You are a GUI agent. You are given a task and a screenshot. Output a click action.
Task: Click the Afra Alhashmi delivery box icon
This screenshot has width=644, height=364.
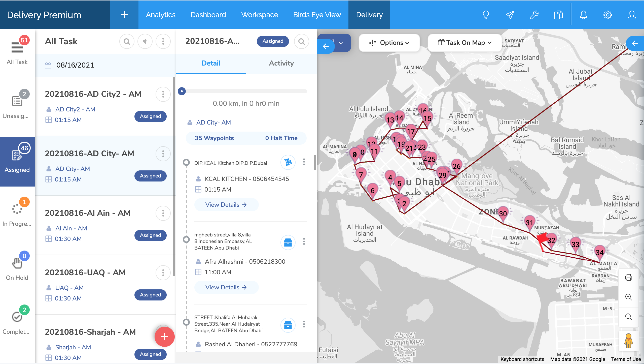pyautogui.click(x=288, y=242)
